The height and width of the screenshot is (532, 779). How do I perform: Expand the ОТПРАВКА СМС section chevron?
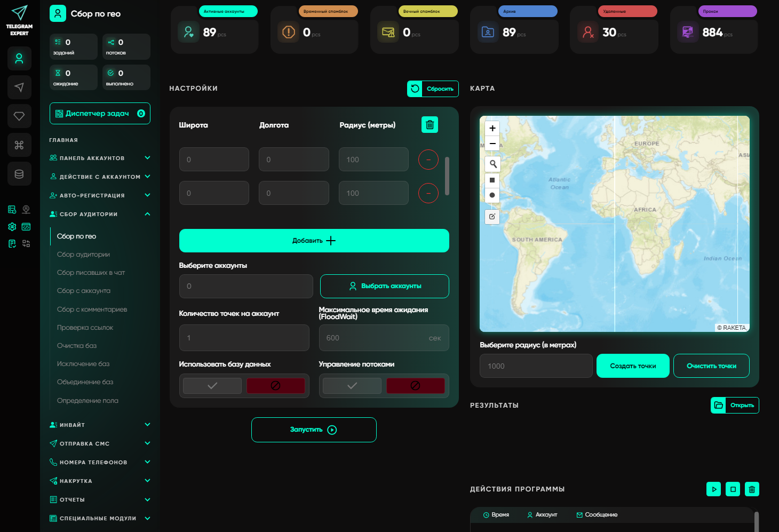click(x=148, y=443)
